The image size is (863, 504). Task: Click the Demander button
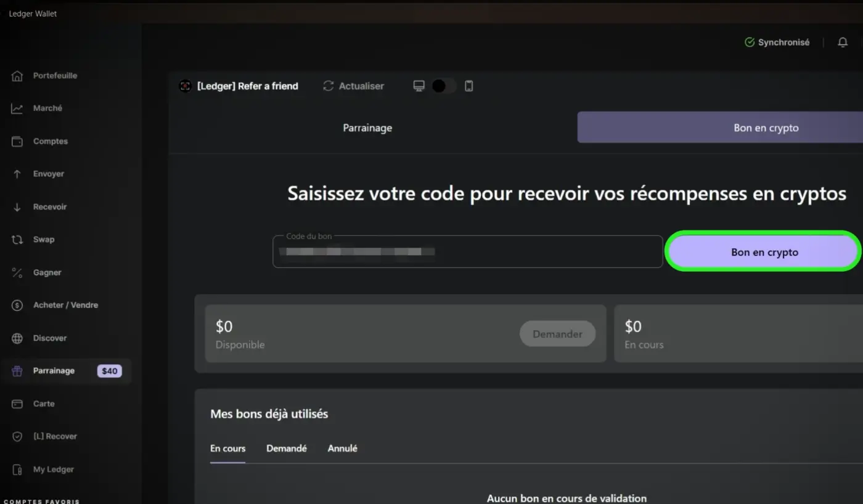pyautogui.click(x=557, y=333)
